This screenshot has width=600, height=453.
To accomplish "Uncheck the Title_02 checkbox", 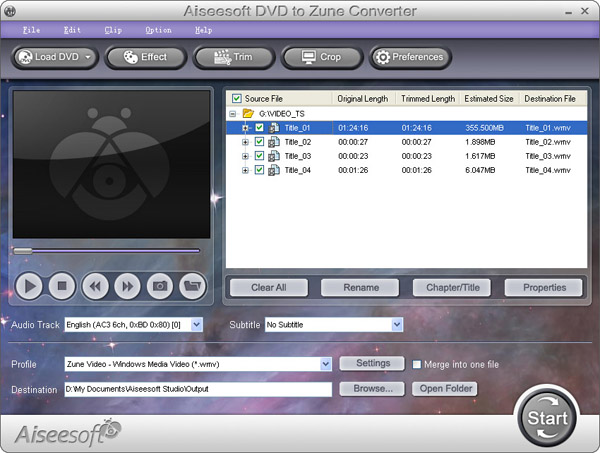I will coord(259,142).
